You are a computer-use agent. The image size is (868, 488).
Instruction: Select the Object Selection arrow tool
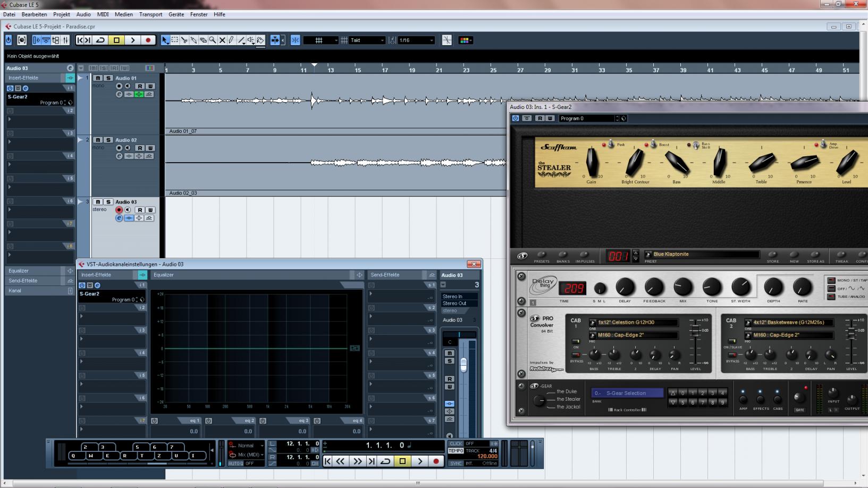[x=165, y=40]
